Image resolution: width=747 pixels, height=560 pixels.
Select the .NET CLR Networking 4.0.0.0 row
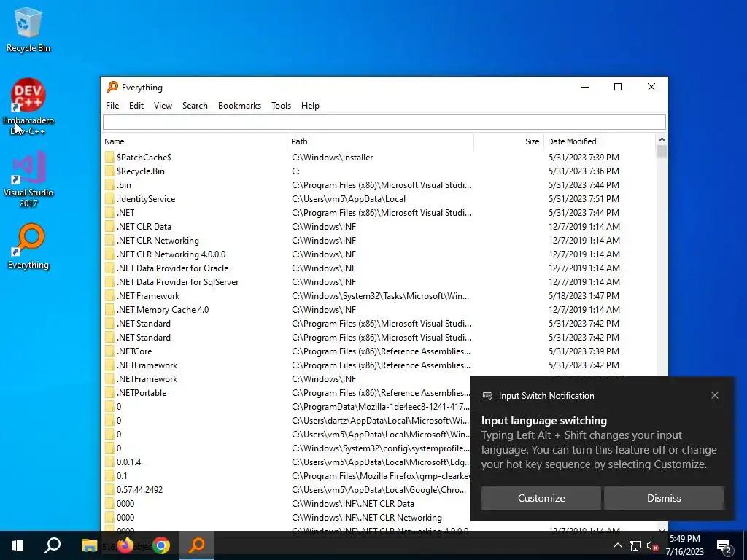pyautogui.click(x=379, y=254)
